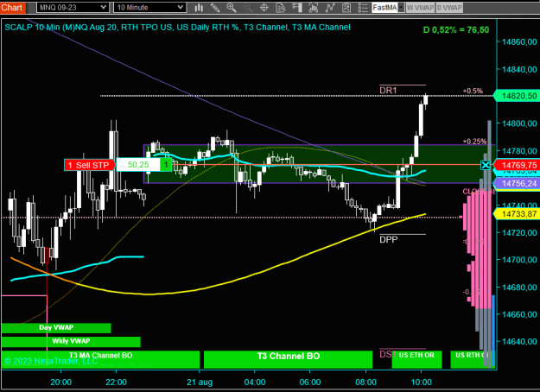Activate the crosshair cursor icon
540x392 pixels.
(x=264, y=8)
